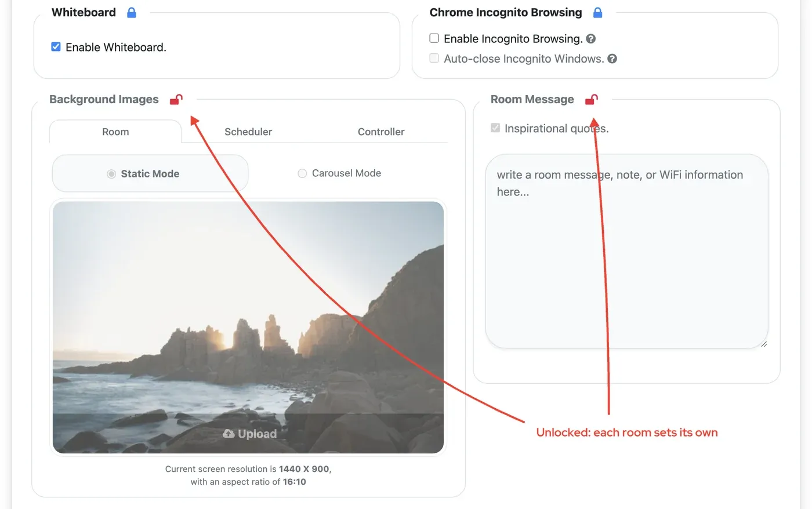Click the rocky coast background image preview
Image resolution: width=812 pixels, height=509 pixels.
tap(248, 328)
